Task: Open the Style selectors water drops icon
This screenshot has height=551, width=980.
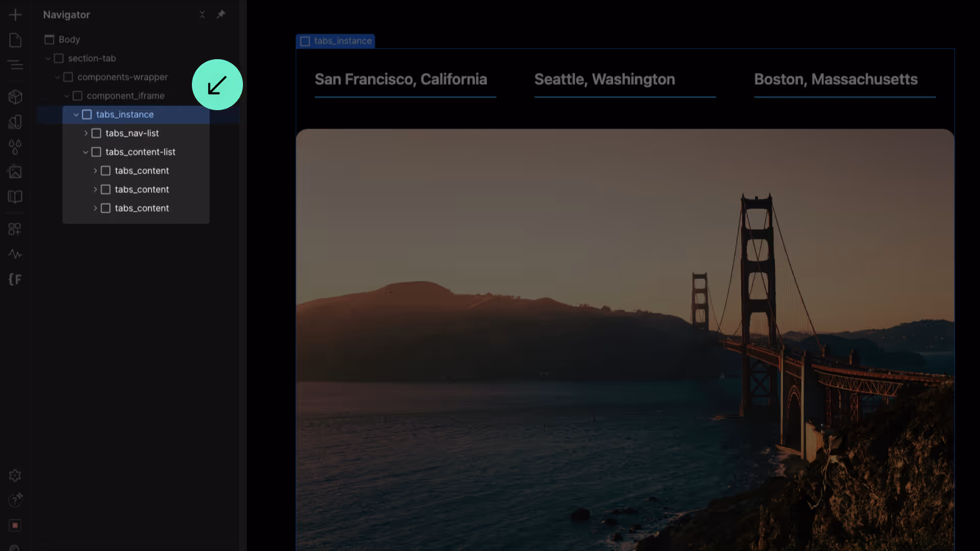Action: point(15,147)
